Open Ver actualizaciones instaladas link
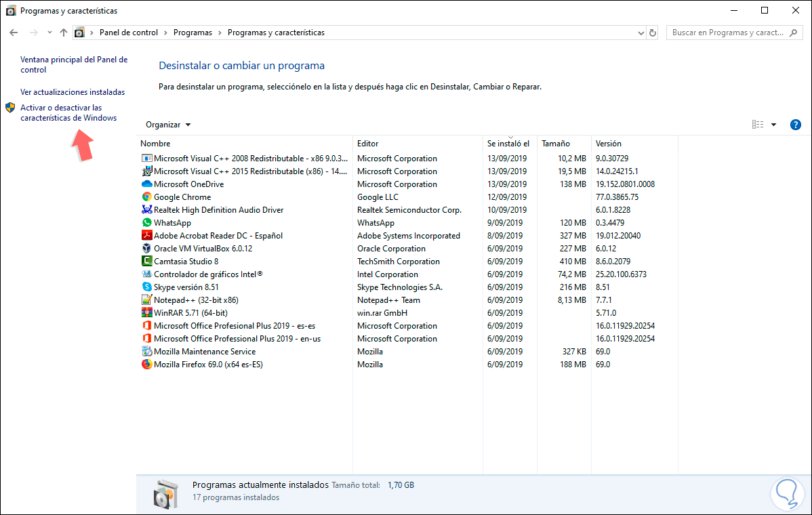Image resolution: width=812 pixels, height=515 pixels. (73, 92)
